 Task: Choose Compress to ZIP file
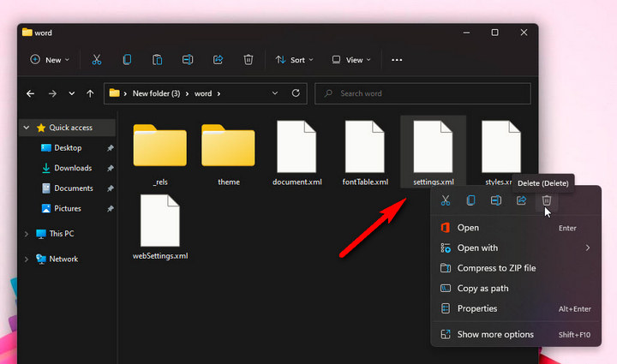[516, 268]
